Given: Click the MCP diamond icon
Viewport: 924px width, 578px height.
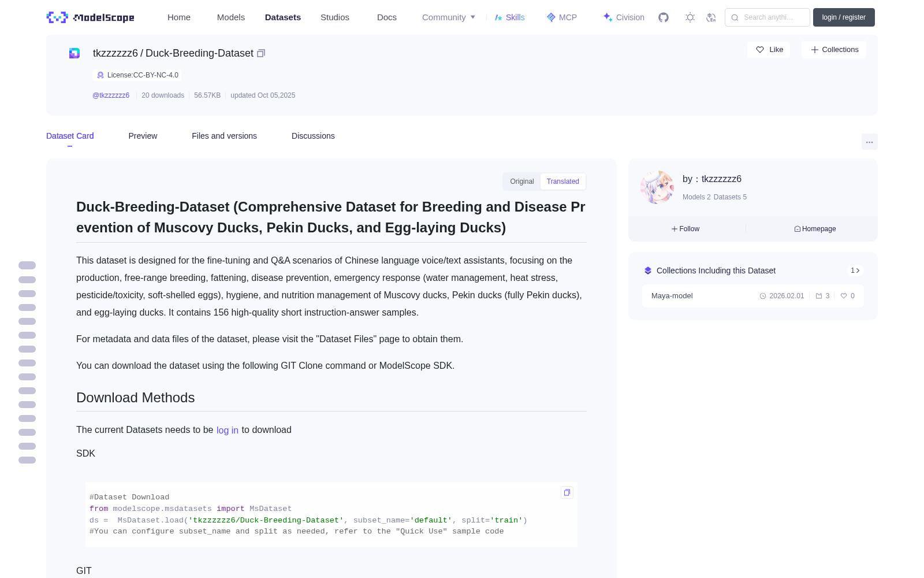Looking at the screenshot, I should 551,17.
